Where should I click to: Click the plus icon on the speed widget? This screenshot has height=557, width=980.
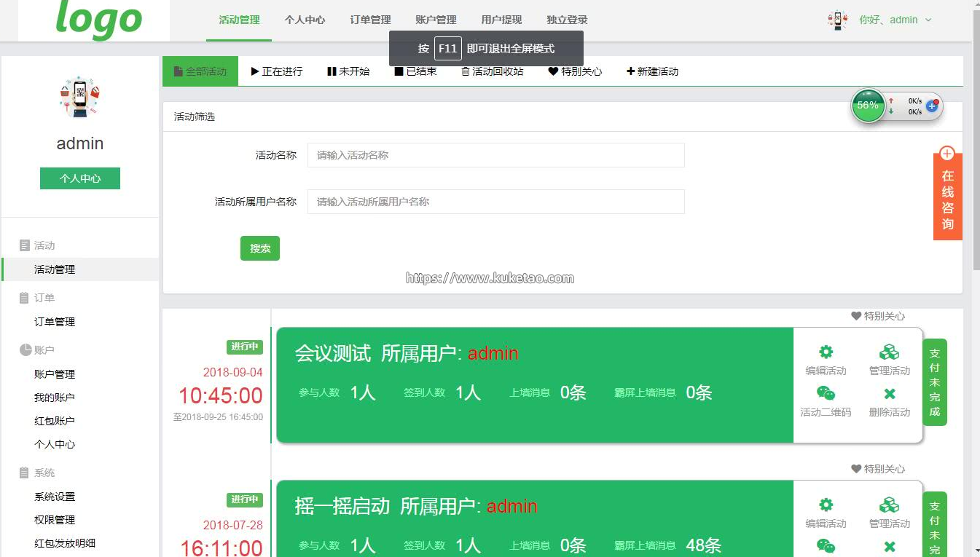931,106
